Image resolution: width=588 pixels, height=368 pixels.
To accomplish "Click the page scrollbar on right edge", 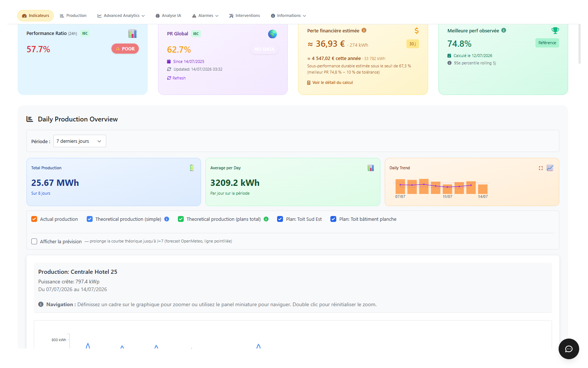I will tap(580, 44).
